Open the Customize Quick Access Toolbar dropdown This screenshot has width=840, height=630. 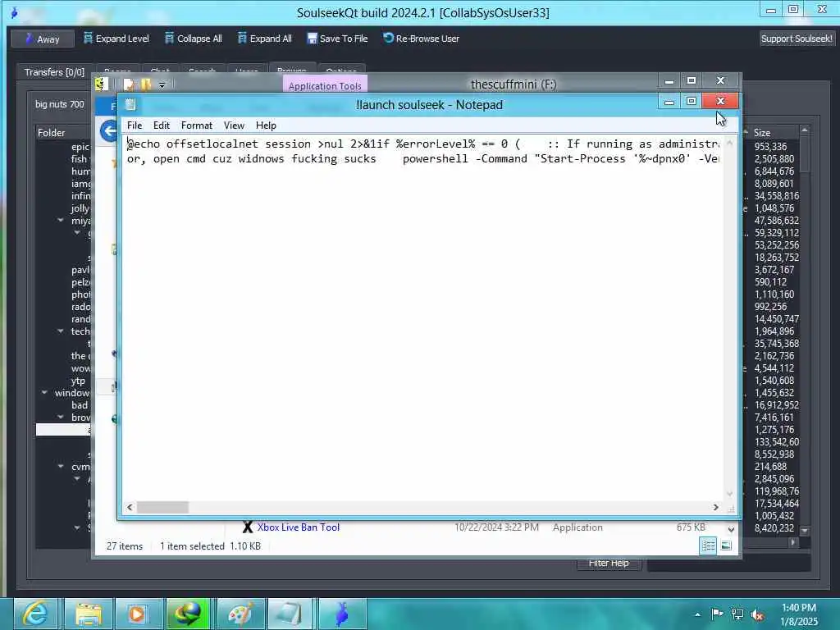click(x=162, y=84)
